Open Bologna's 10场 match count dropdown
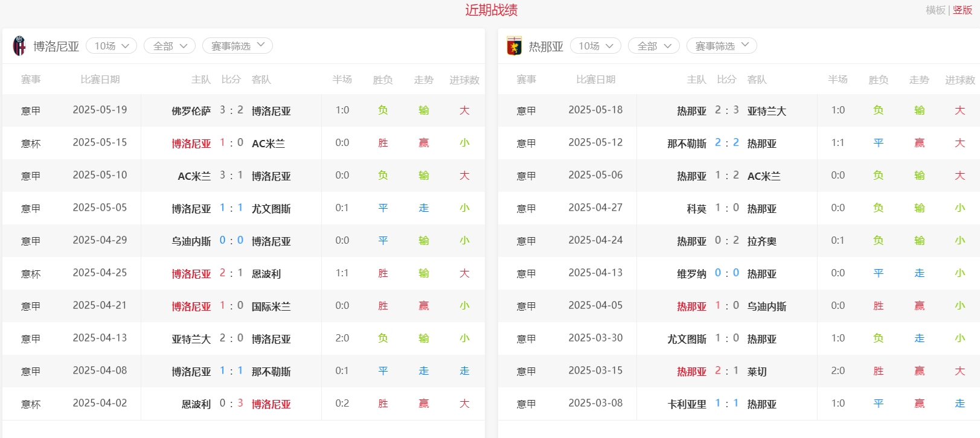 112,46
